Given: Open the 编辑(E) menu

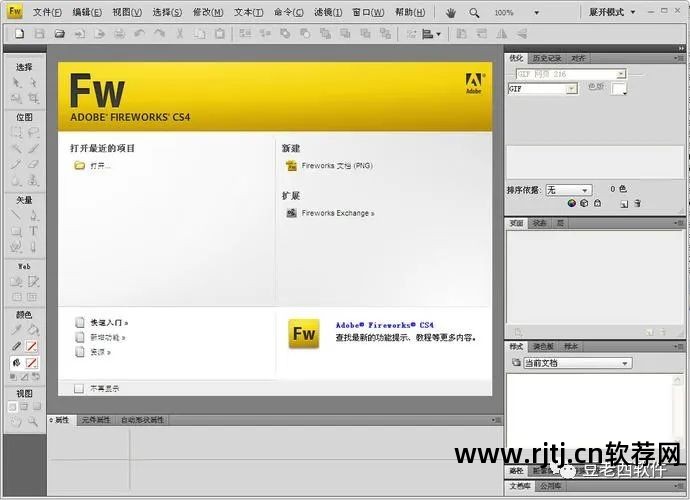Looking at the screenshot, I should pyautogui.click(x=87, y=12).
